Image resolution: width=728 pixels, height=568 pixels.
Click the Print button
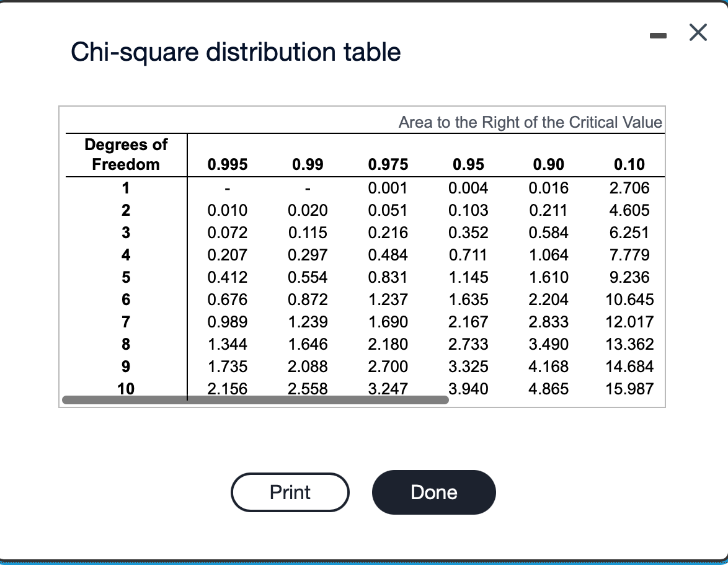pos(290,492)
